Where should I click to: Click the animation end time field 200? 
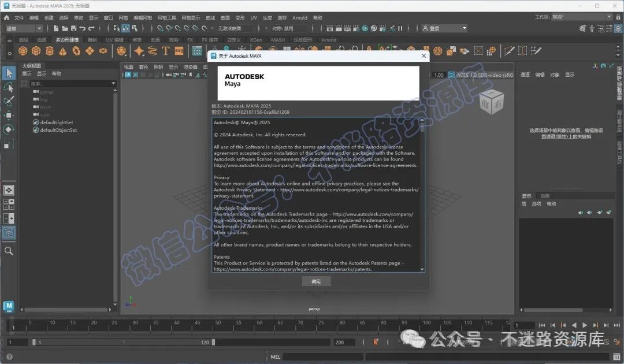pos(344,342)
